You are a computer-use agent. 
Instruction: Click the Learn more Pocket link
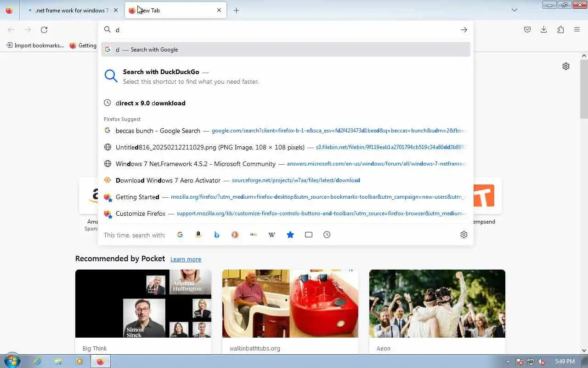[186, 259]
